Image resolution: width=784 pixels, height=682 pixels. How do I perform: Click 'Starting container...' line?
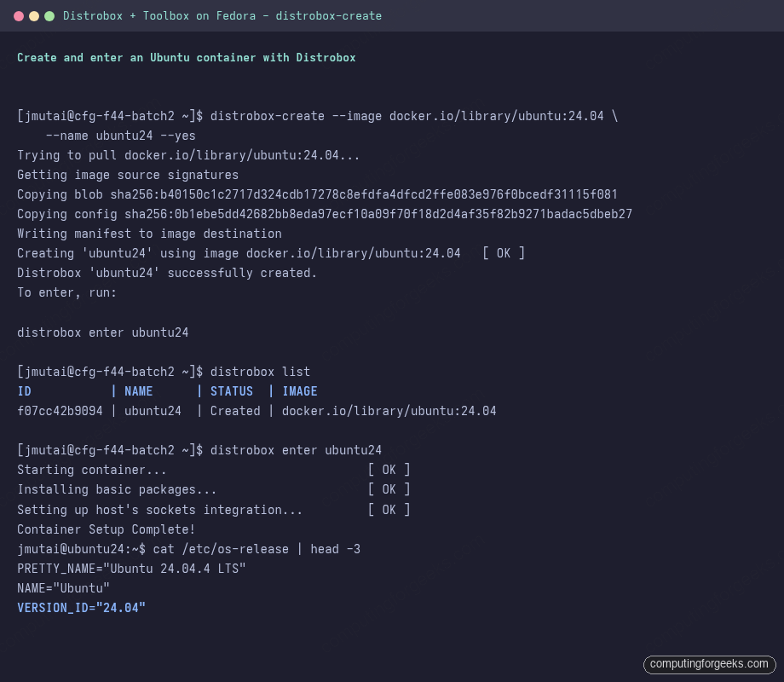pos(91,470)
